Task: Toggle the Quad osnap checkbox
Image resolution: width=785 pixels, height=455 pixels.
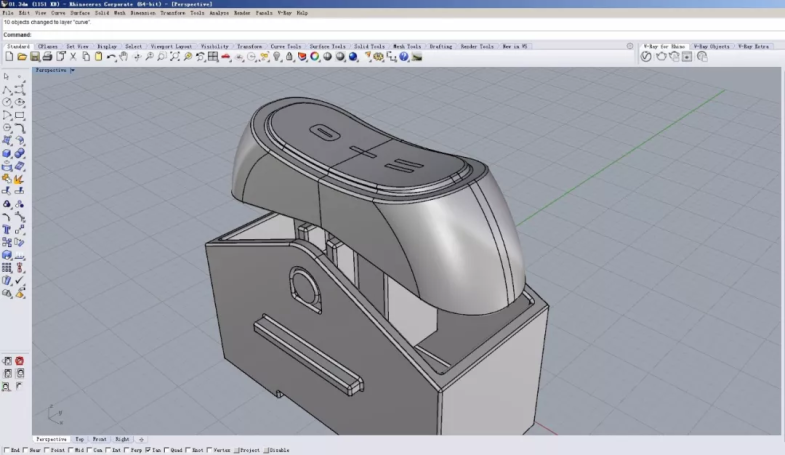Action: coord(167,451)
